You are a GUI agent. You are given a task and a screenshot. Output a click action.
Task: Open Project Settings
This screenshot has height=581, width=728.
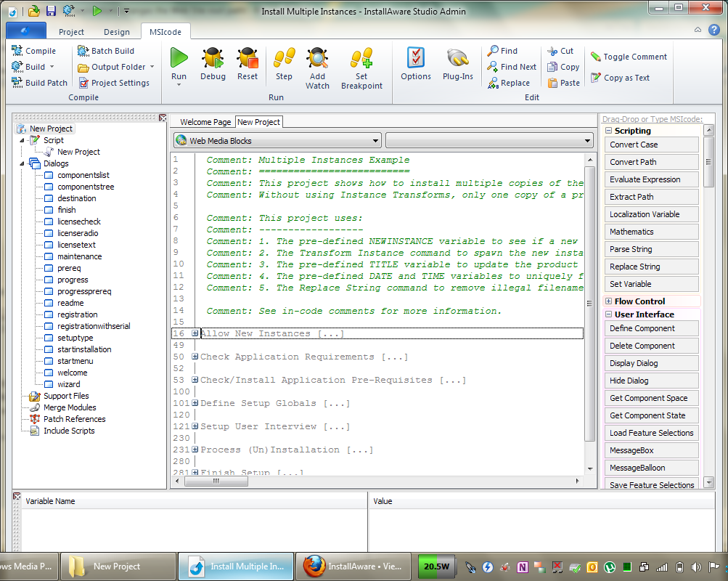pyautogui.click(x=114, y=83)
